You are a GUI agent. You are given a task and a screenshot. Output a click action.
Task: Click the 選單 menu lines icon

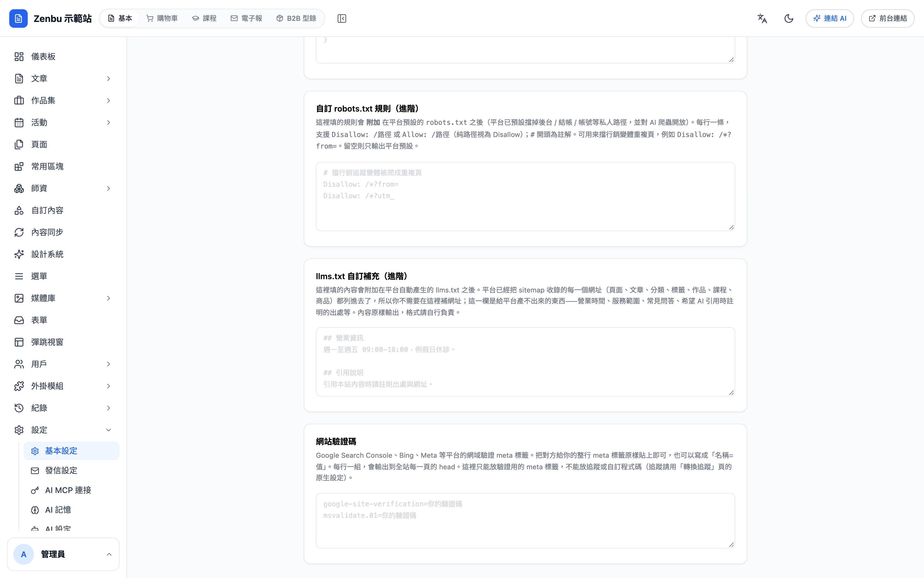click(x=19, y=276)
